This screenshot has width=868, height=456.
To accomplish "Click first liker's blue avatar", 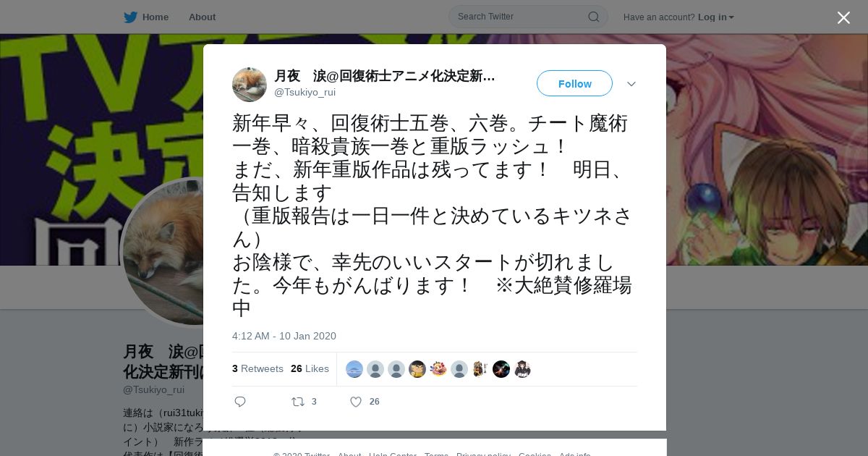I will coord(354,369).
